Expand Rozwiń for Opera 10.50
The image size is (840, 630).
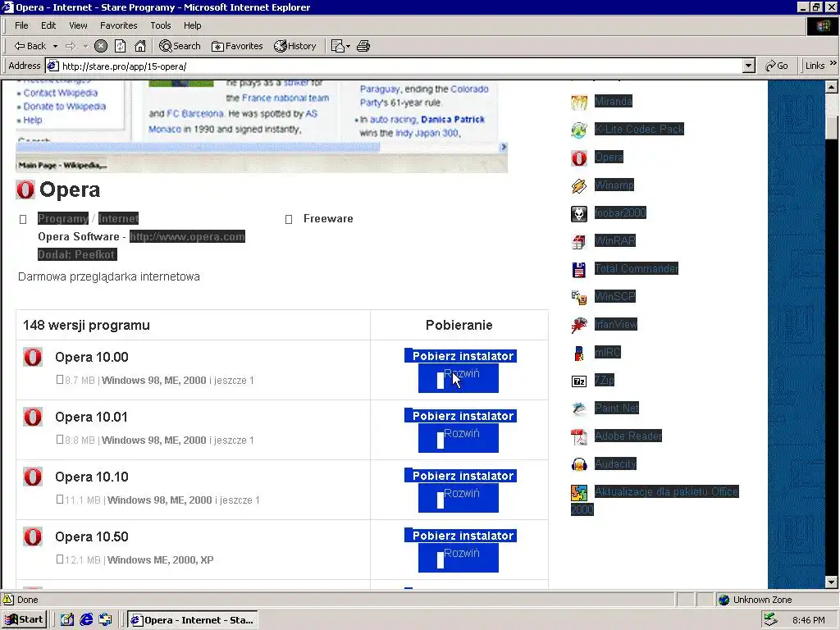point(459,558)
